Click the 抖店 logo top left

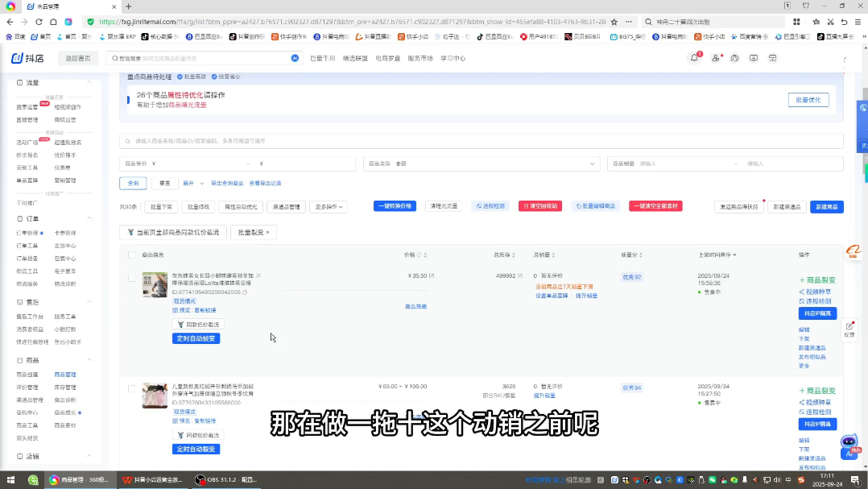coord(27,58)
